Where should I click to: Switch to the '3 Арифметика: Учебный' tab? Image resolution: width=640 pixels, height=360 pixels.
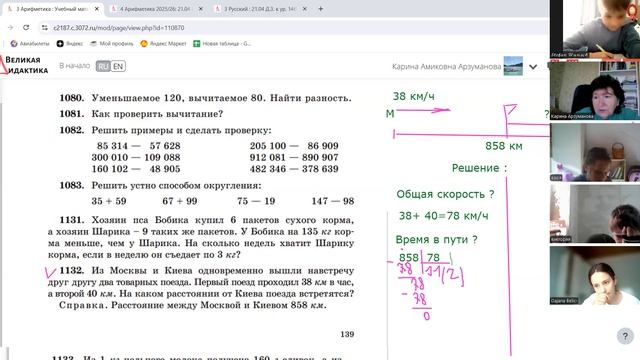pyautogui.click(x=52, y=9)
